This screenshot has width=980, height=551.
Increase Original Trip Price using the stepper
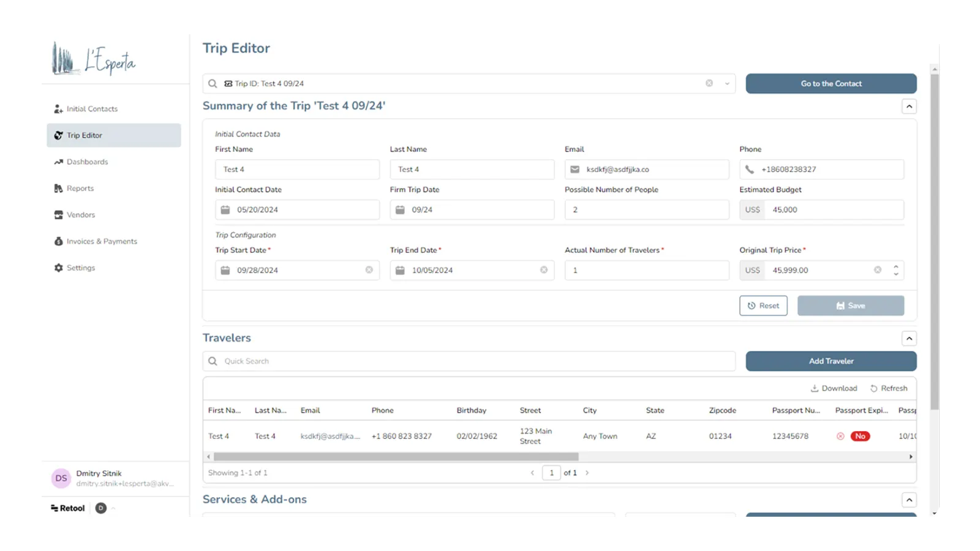(x=896, y=266)
